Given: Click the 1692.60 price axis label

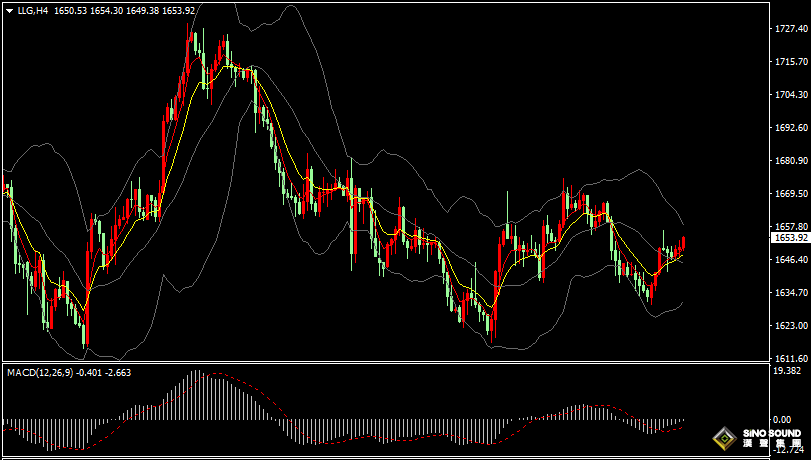Looking at the screenshot, I should point(791,128).
